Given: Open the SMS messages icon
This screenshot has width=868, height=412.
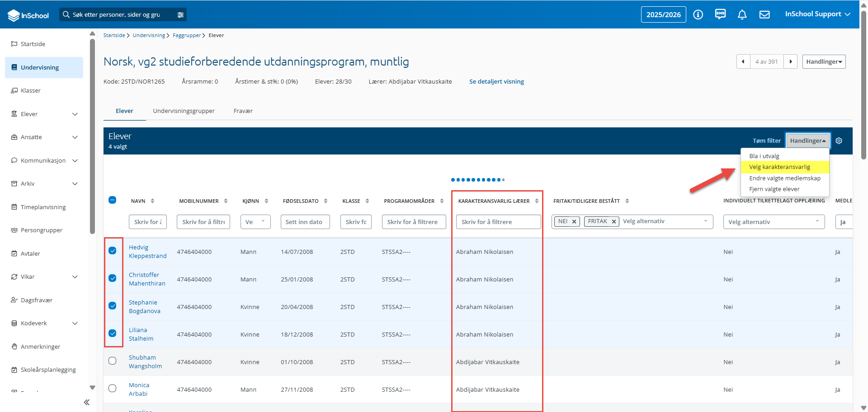Looking at the screenshot, I should pos(720,14).
